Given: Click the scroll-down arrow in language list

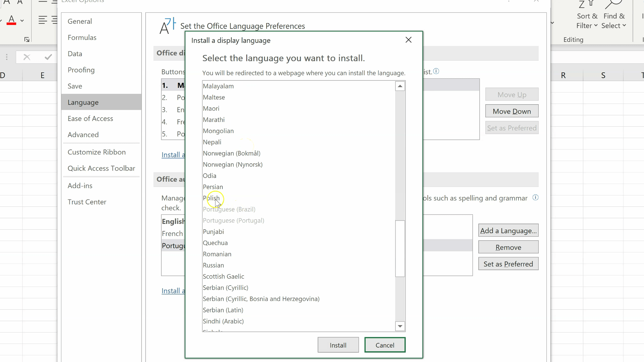Looking at the screenshot, I should click(x=400, y=326).
